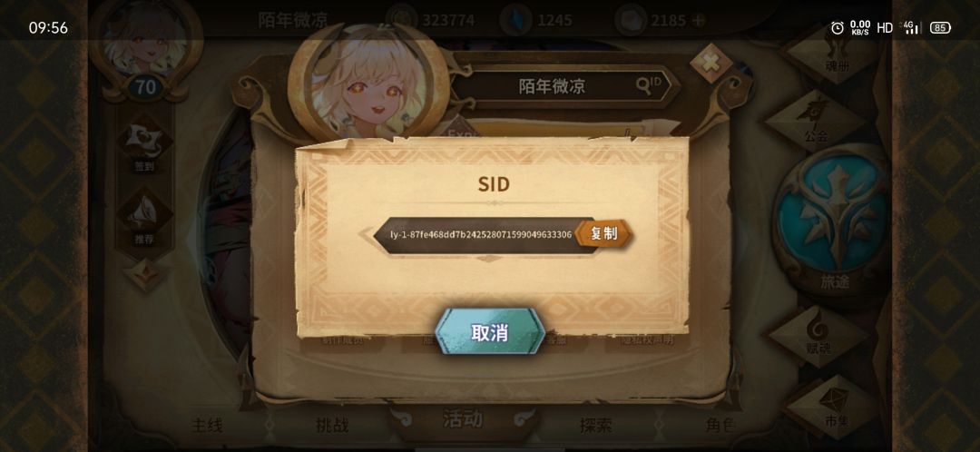
Task: Switch to 角色 character tab
Action: coord(720,425)
